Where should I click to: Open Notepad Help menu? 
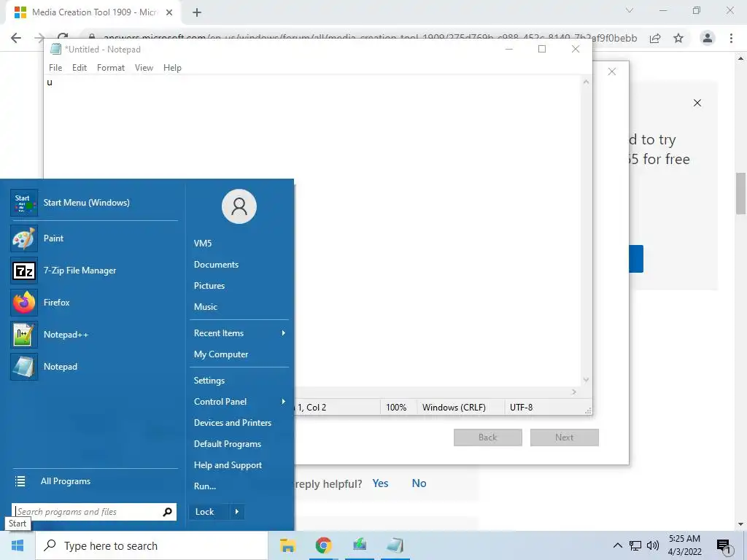[172, 68]
